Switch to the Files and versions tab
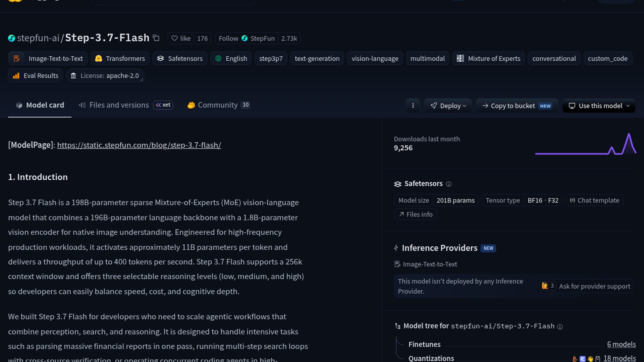This screenshot has width=644, height=362. click(x=125, y=105)
